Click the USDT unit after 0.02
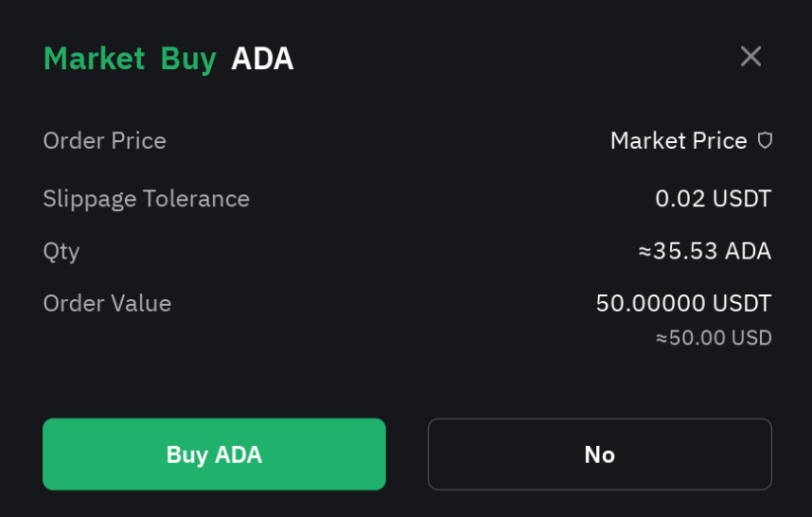This screenshot has height=517, width=812. pos(742,199)
